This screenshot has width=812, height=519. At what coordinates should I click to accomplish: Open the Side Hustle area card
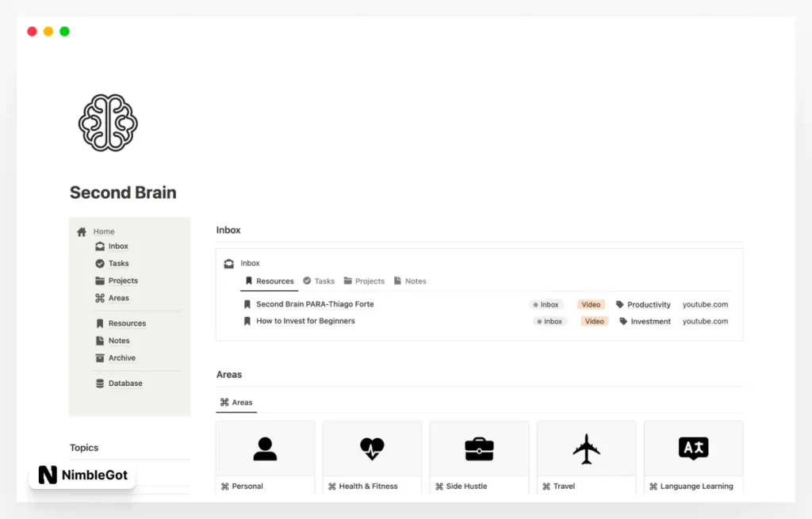click(x=479, y=460)
